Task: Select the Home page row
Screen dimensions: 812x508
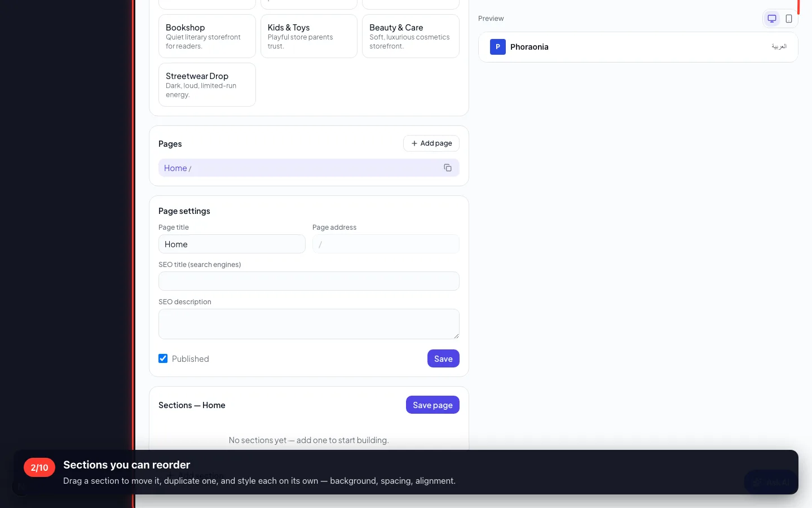Action: (x=308, y=168)
